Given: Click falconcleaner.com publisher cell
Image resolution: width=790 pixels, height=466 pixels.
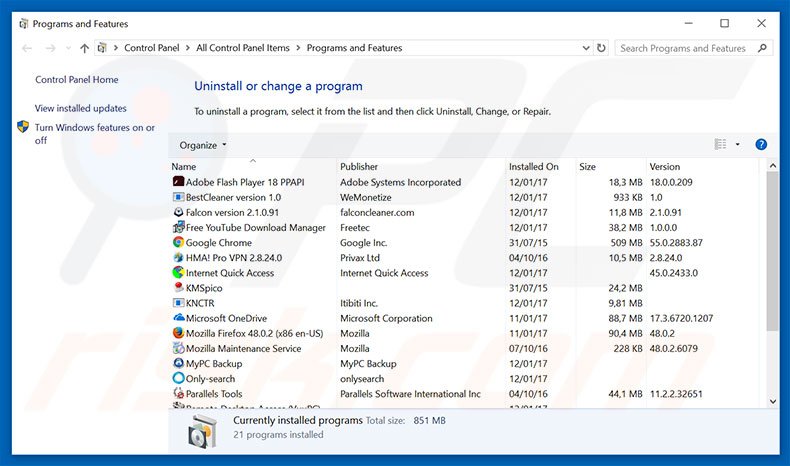Looking at the screenshot, I should coord(377,213).
